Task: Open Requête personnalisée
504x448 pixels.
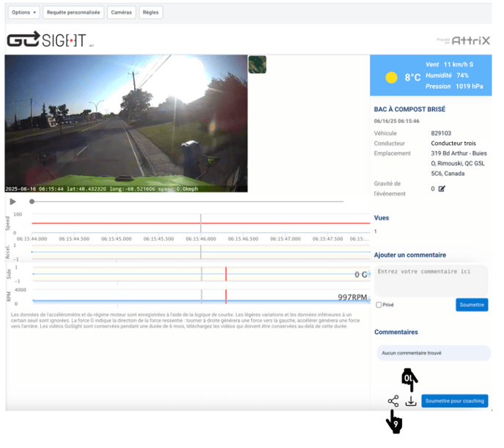Action: tap(73, 12)
